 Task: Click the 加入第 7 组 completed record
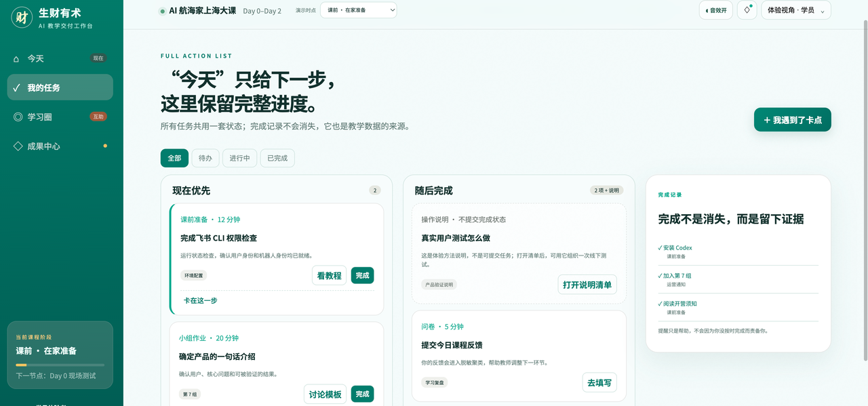[x=738, y=279]
